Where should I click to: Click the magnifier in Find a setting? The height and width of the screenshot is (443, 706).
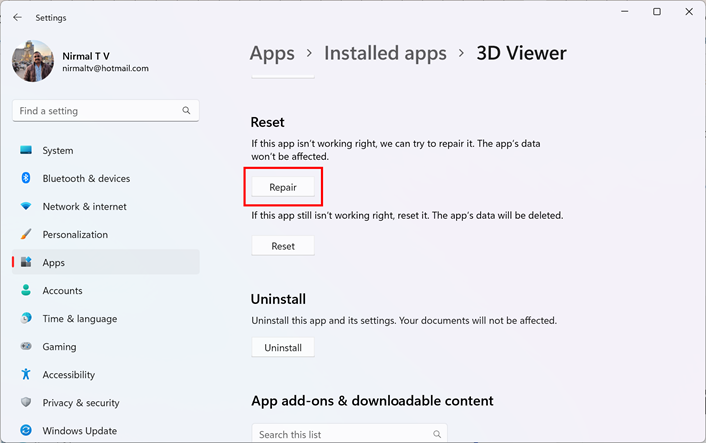186,110
